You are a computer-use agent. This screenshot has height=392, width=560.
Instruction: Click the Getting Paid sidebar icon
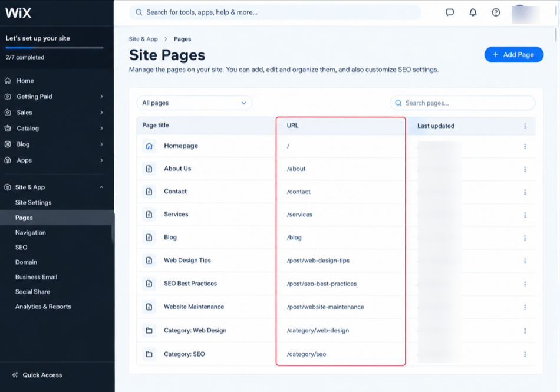point(8,97)
